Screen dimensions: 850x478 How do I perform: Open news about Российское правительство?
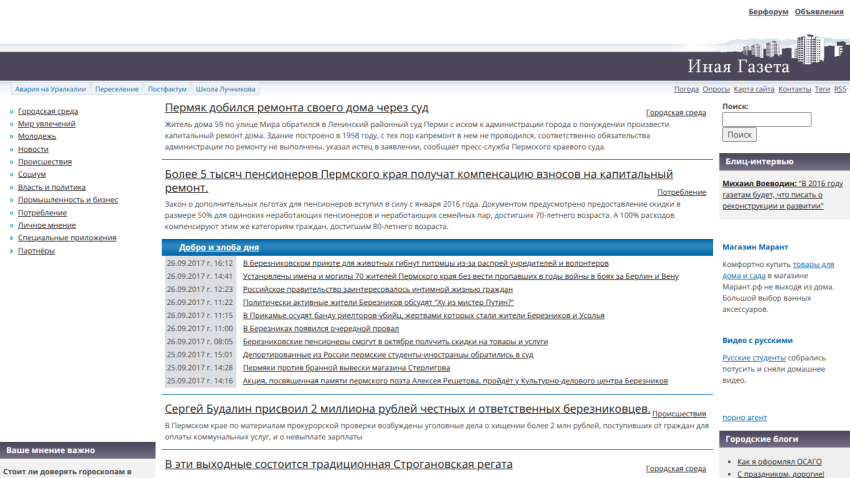[378, 289]
